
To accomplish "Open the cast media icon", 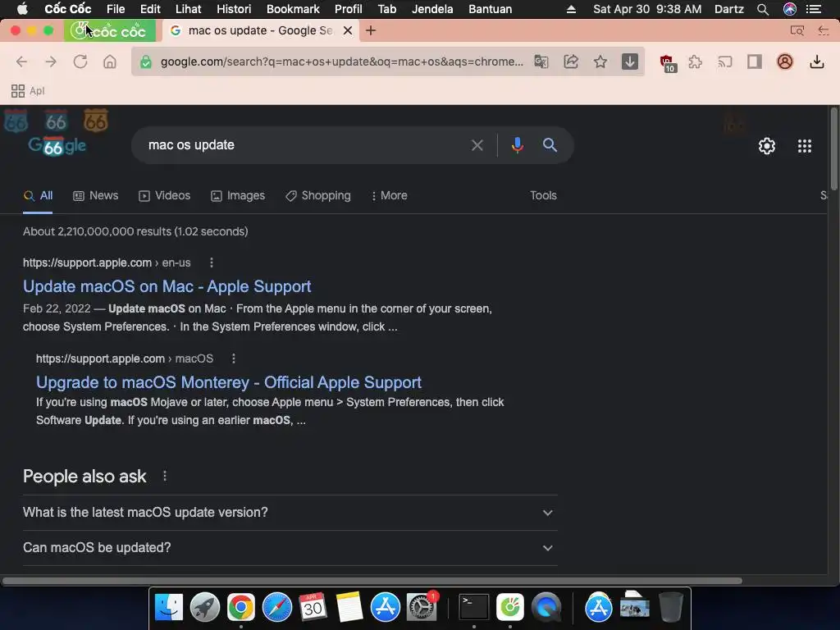I will (725, 62).
